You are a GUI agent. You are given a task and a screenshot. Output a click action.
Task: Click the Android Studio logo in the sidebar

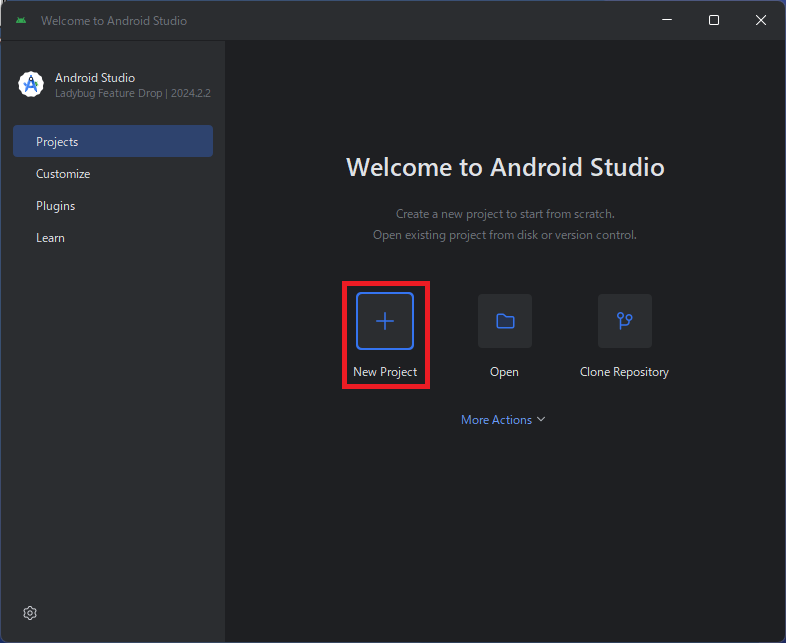(x=31, y=85)
